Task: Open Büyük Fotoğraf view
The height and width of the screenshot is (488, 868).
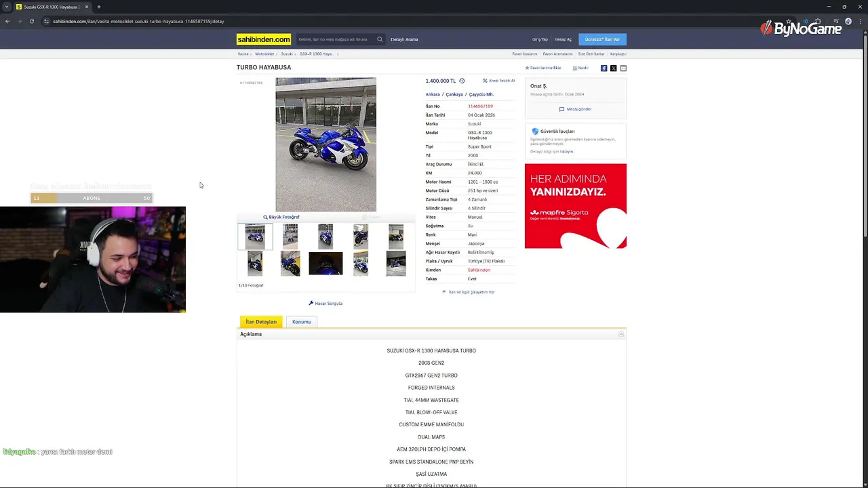Action: [281, 217]
